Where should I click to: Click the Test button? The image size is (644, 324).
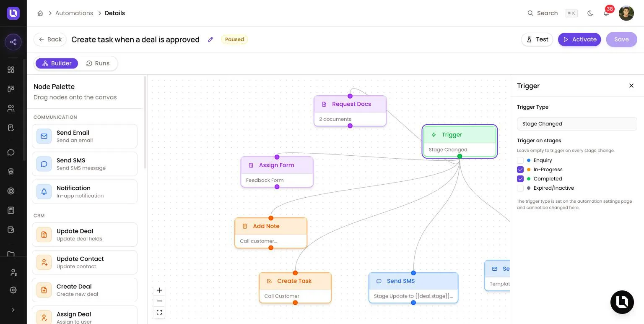click(537, 39)
